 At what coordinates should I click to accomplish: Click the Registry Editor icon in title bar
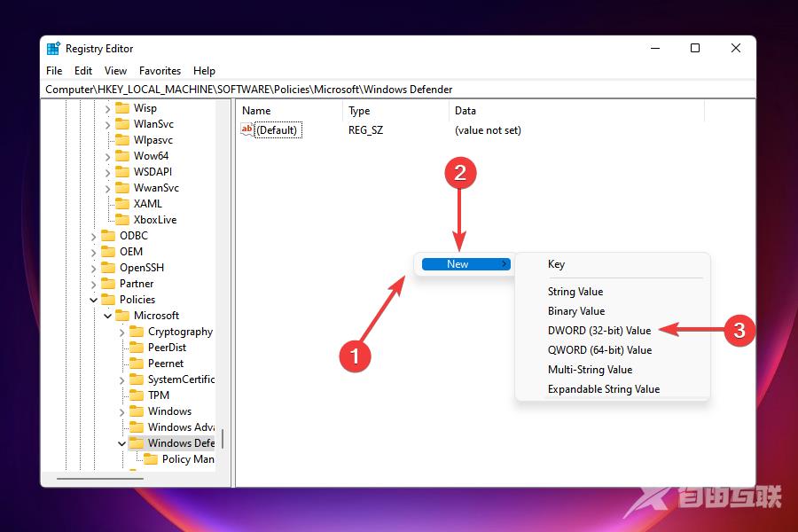pos(53,48)
